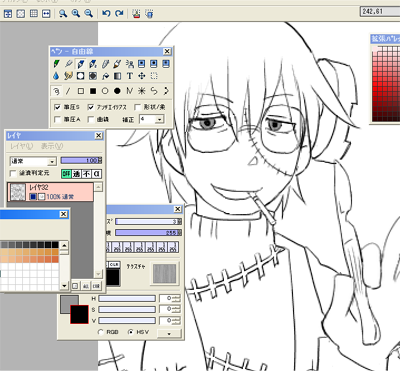Enable the 筆圧A checkbox

coord(57,119)
